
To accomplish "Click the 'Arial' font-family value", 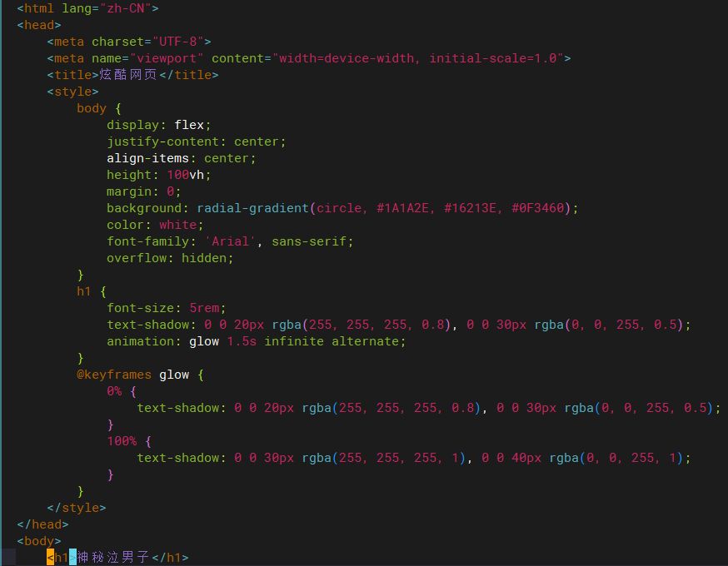I will (x=230, y=241).
